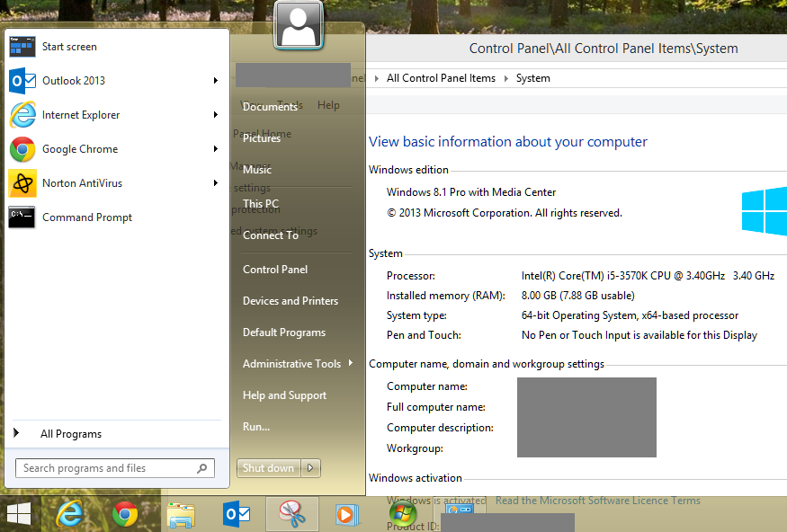Open This PC from the start menu
Screen dimensions: 787x532
(x=261, y=204)
